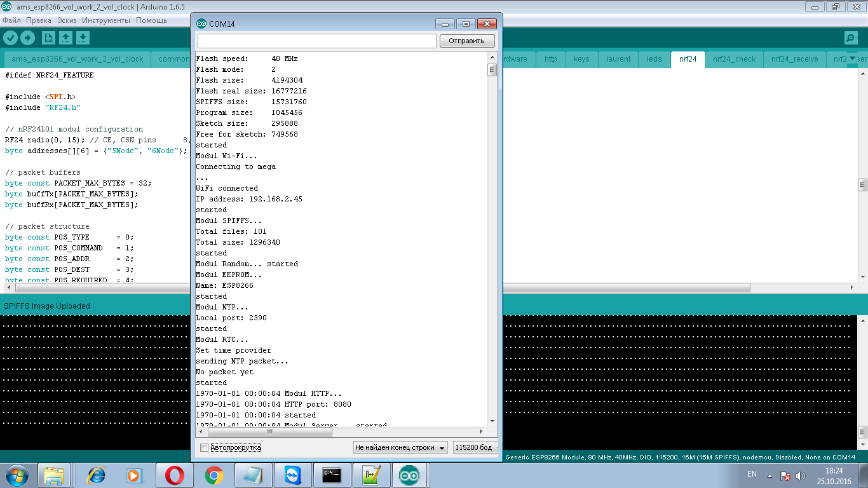Click the volume icon in the system tray
868x488 pixels.
click(799, 474)
